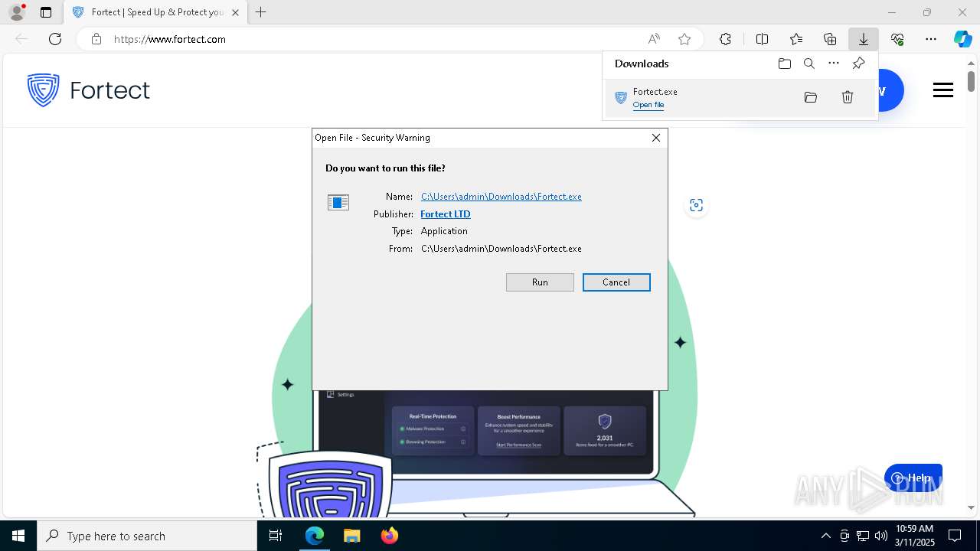Show Fortect.exe in folder
Screen dimensions: 980x551
pyautogui.click(x=811, y=97)
